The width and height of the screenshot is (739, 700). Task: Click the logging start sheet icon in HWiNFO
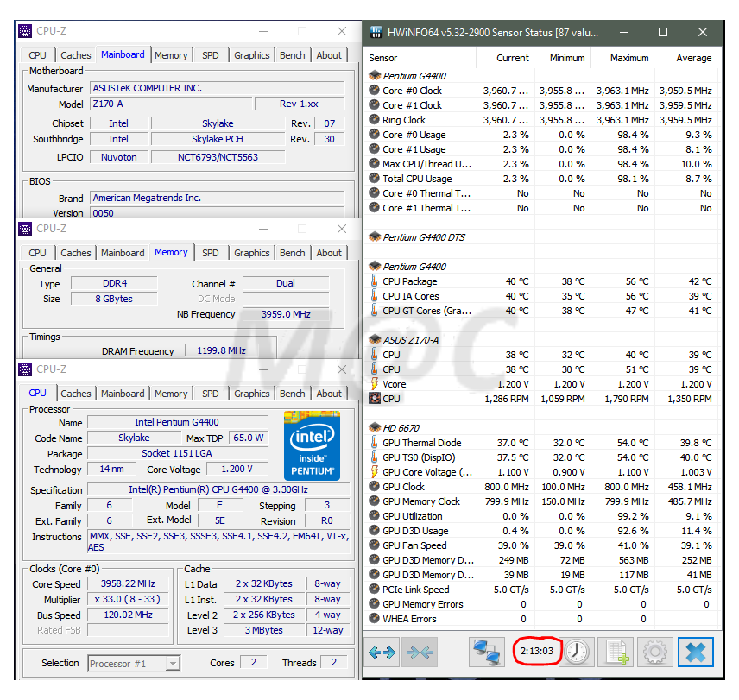click(x=616, y=652)
